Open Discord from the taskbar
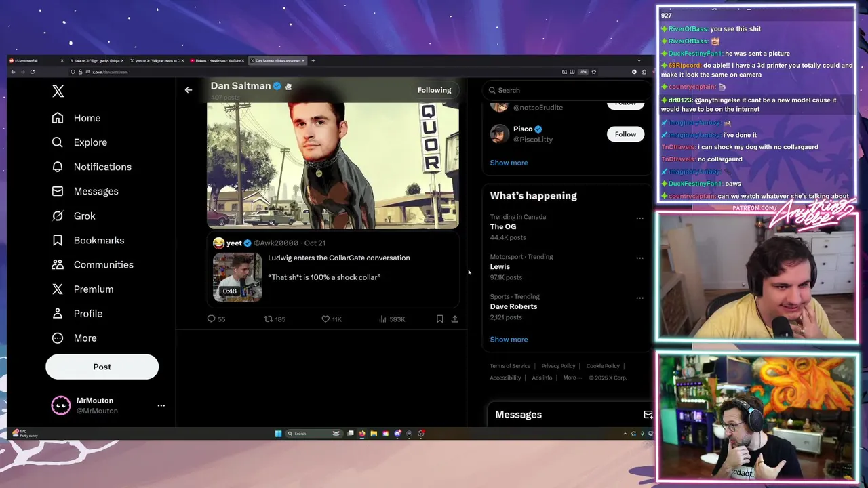868x488 pixels. click(x=397, y=434)
